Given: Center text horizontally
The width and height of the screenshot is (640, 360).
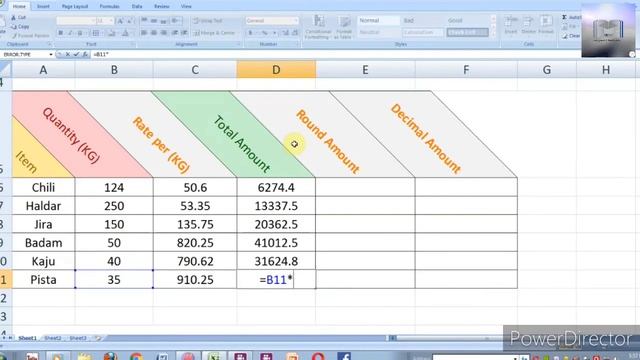Looking at the screenshot, I should click(x=153, y=33).
